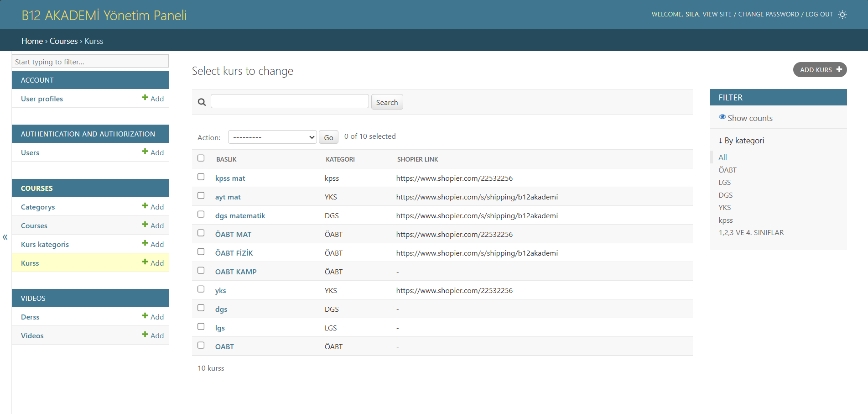868x414 pixels.
Task: Click the ADD KURS button
Action: coord(820,70)
